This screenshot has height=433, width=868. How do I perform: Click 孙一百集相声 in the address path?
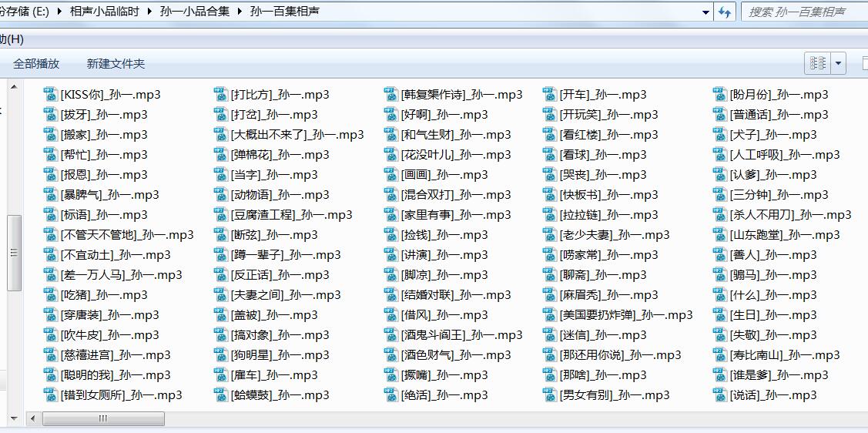[284, 12]
